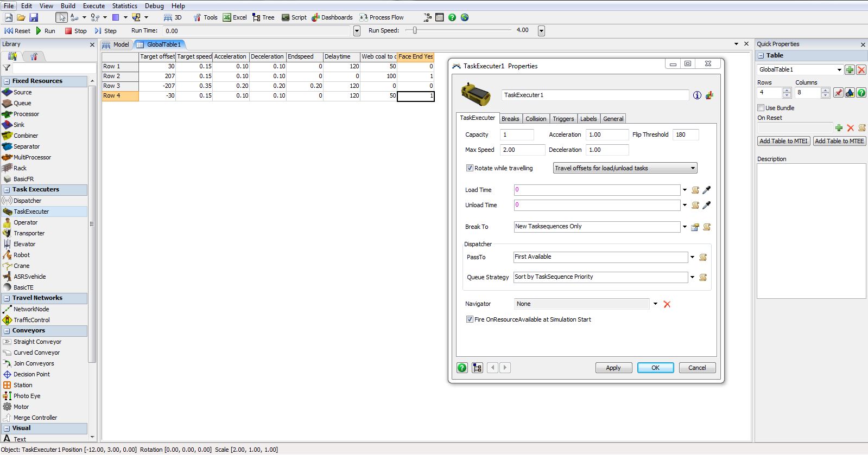
Task: Open the Script console
Action: pyautogui.click(x=294, y=17)
